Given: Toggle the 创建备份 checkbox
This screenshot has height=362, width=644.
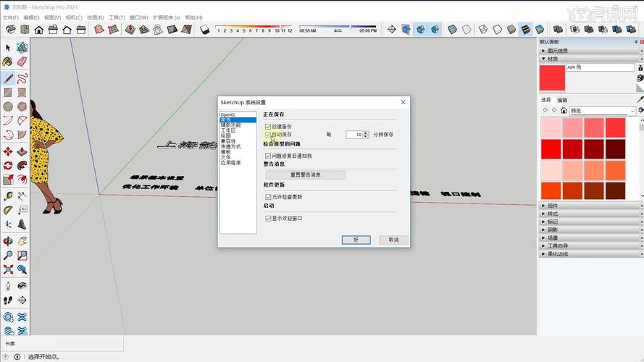Looking at the screenshot, I should click(268, 127).
